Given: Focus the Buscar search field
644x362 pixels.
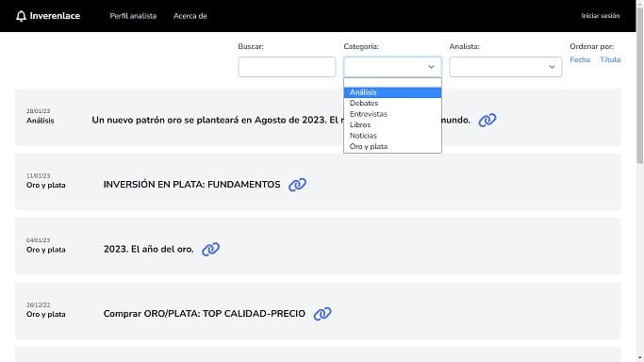Looking at the screenshot, I should click(287, 67).
